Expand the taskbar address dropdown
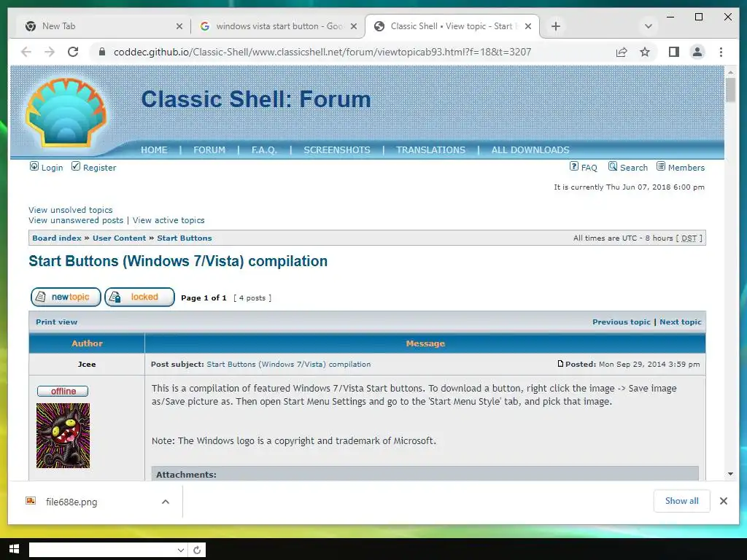This screenshot has width=747, height=560. coord(181,550)
